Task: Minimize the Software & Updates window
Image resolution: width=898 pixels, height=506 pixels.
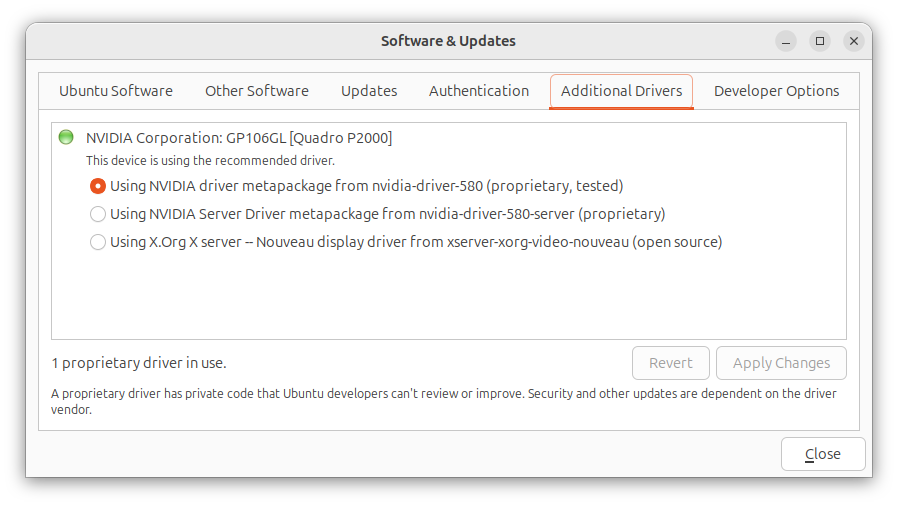Action: [787, 41]
